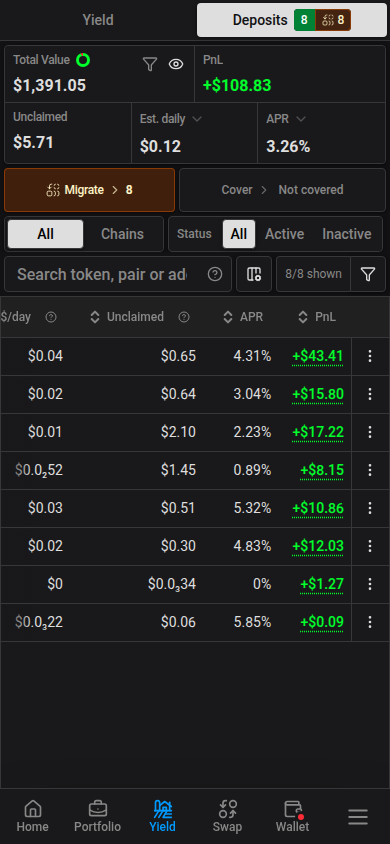Open the options menu for the +$8.15 row
This screenshot has height=844, width=390.
(370, 470)
